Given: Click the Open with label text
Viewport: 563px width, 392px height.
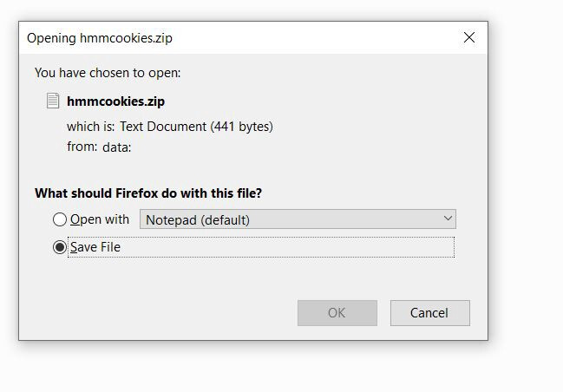Looking at the screenshot, I should tap(100, 219).
